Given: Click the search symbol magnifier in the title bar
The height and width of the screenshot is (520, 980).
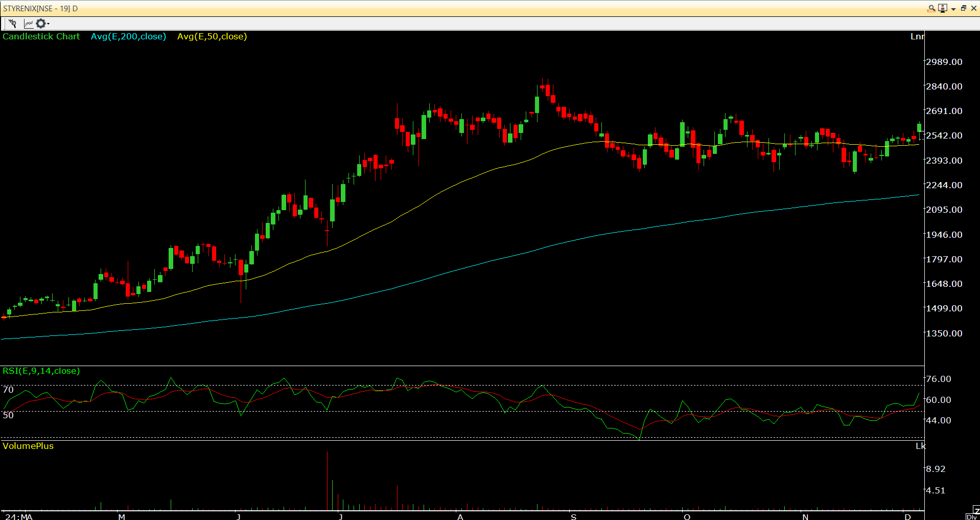Looking at the screenshot, I should pyautogui.click(x=931, y=8).
